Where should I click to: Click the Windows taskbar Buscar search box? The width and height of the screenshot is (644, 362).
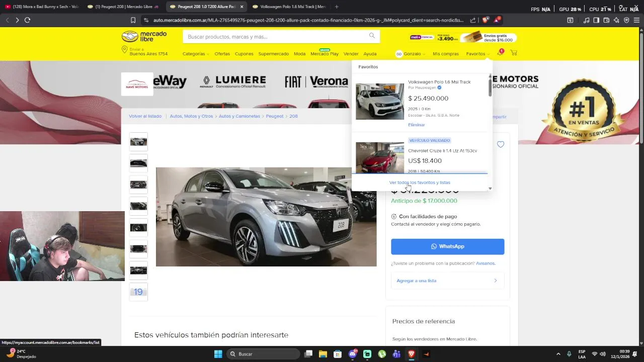coord(262,354)
